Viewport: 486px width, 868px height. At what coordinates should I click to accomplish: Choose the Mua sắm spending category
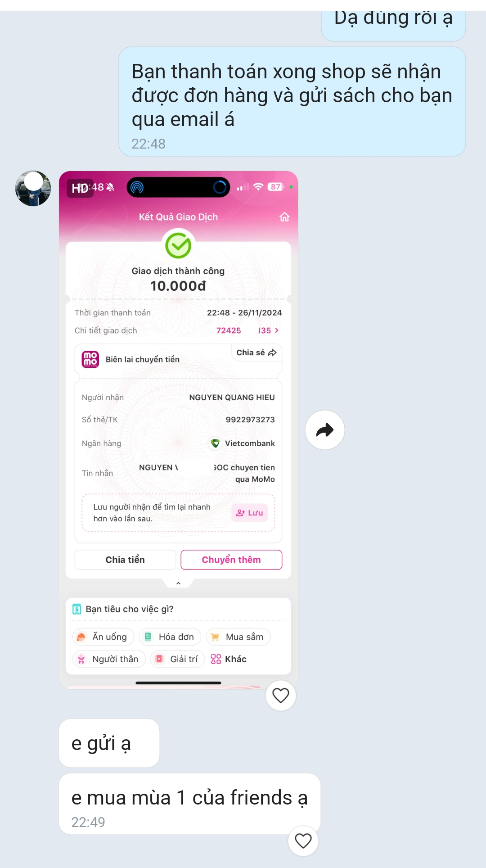coord(238,637)
